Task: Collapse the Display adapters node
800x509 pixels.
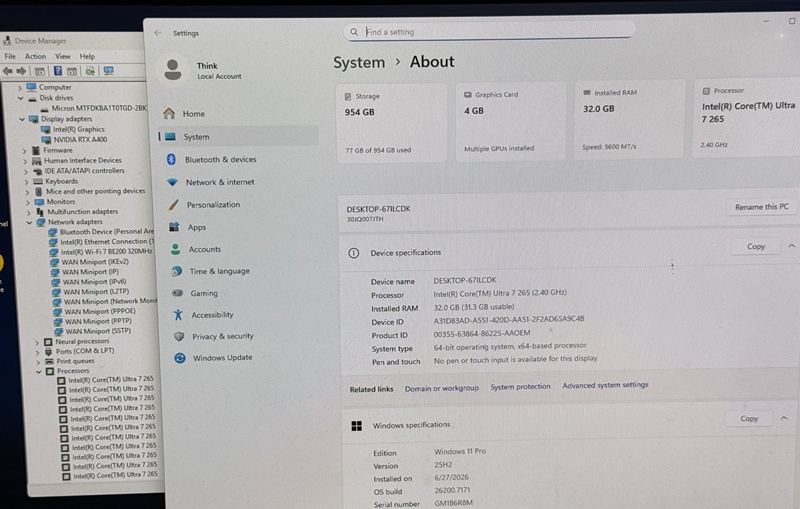Action: pyautogui.click(x=22, y=119)
